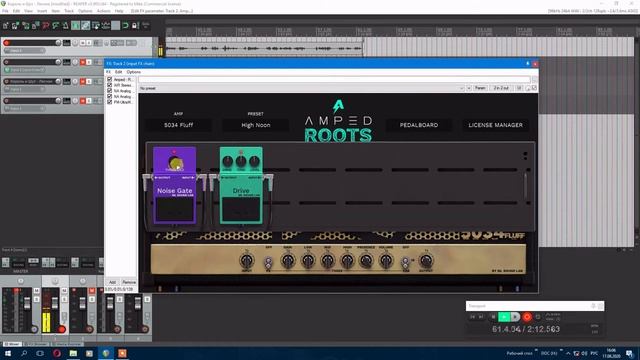Open the REAPER File menu
The image size is (640, 360).
click(5, 11)
